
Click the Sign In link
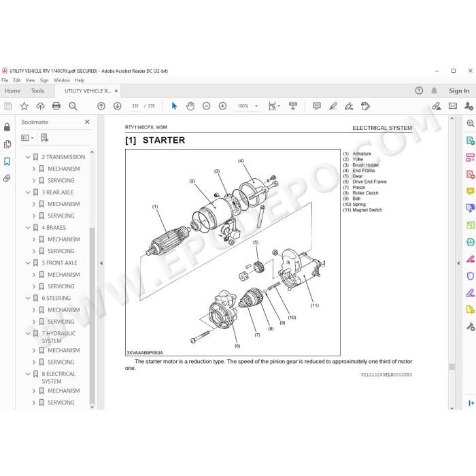(x=459, y=90)
